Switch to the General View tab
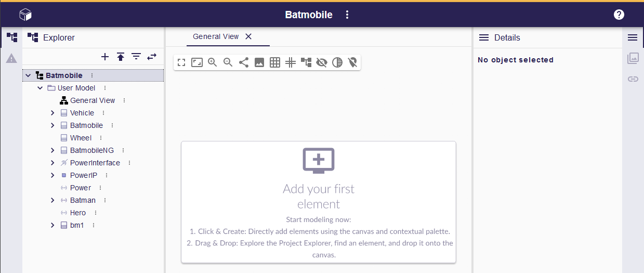644x273 pixels. [x=216, y=36]
